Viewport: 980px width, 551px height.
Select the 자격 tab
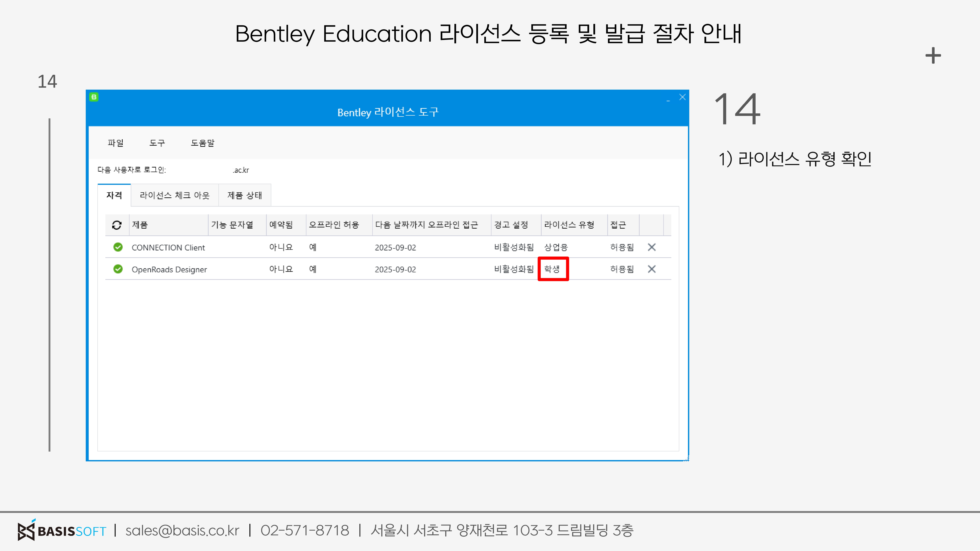[x=114, y=195]
